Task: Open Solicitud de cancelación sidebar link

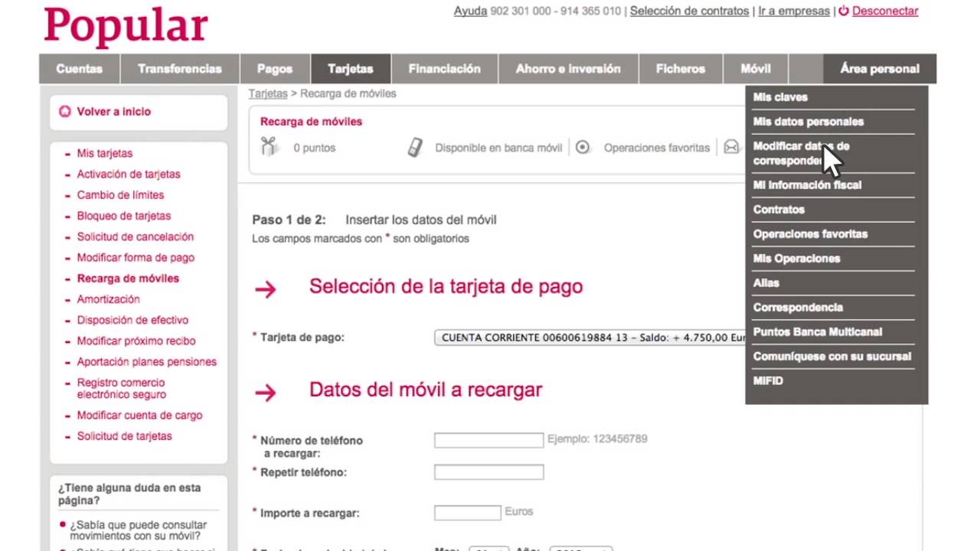Action: (136, 236)
